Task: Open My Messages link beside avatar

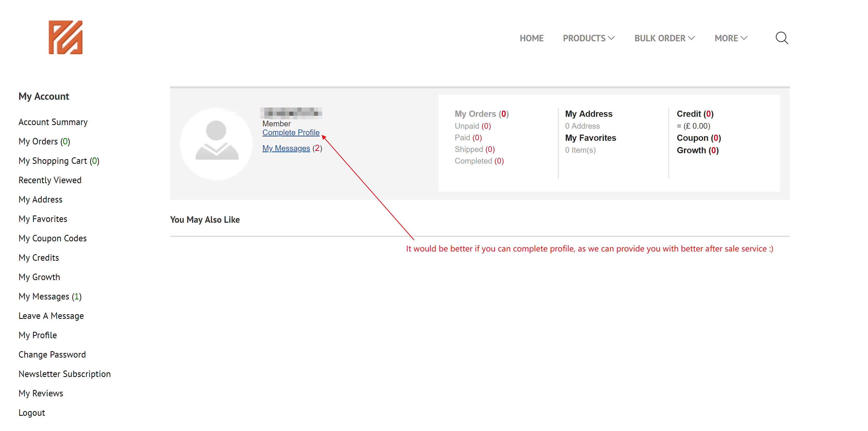Action: pos(286,148)
